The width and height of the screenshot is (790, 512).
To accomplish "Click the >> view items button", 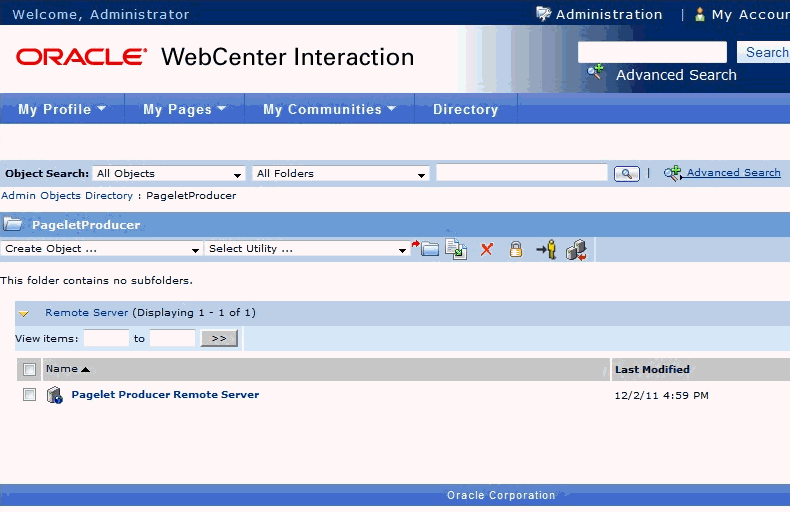I will [x=219, y=338].
